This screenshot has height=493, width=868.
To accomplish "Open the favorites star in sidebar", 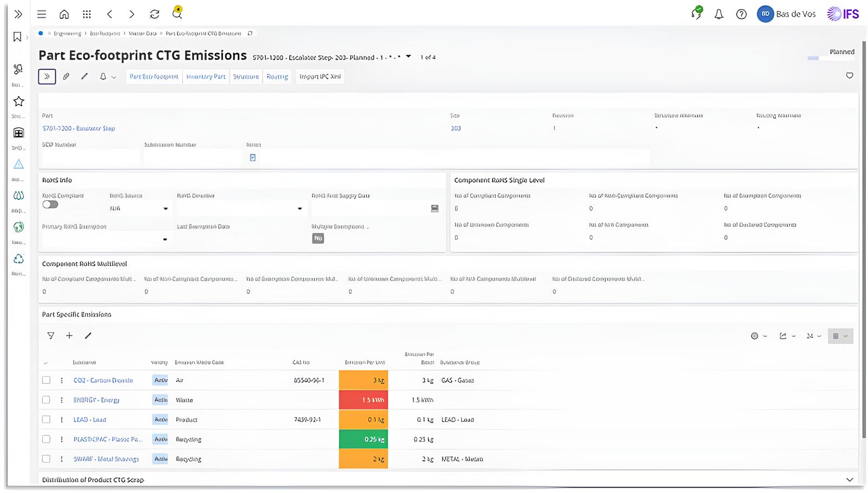I will pos(18,101).
